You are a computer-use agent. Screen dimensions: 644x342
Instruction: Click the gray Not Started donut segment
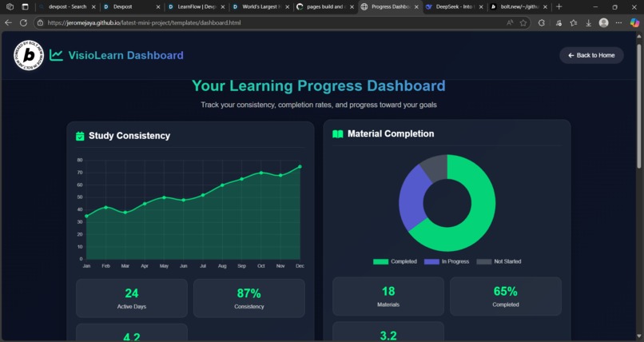pos(435,168)
